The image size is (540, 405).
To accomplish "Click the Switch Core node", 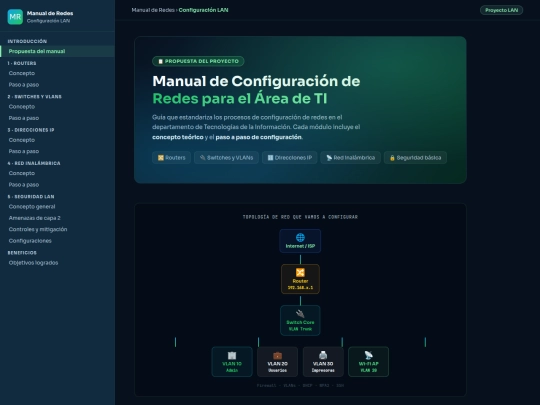I will 300,320.
